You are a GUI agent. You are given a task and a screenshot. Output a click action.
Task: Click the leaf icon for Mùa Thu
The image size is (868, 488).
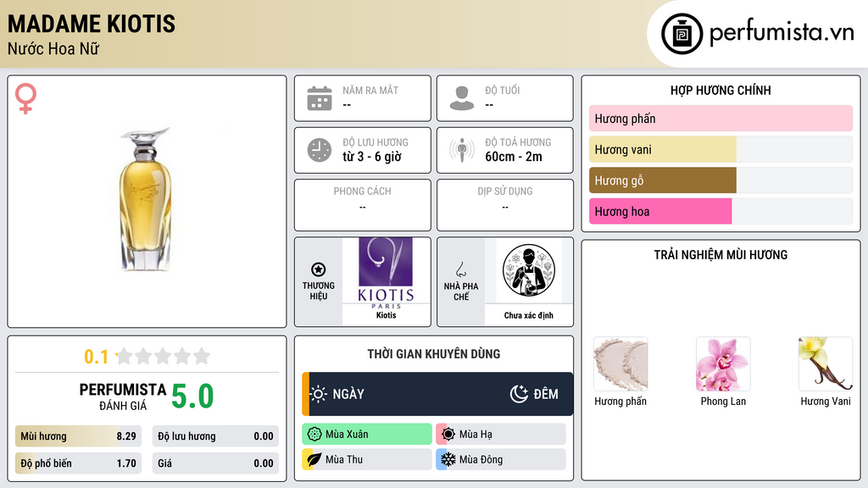[x=314, y=459]
